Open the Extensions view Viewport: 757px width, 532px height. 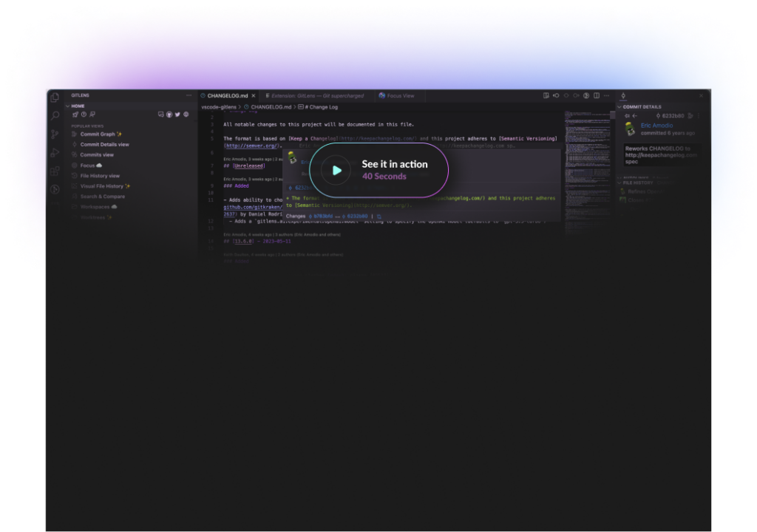[55, 171]
